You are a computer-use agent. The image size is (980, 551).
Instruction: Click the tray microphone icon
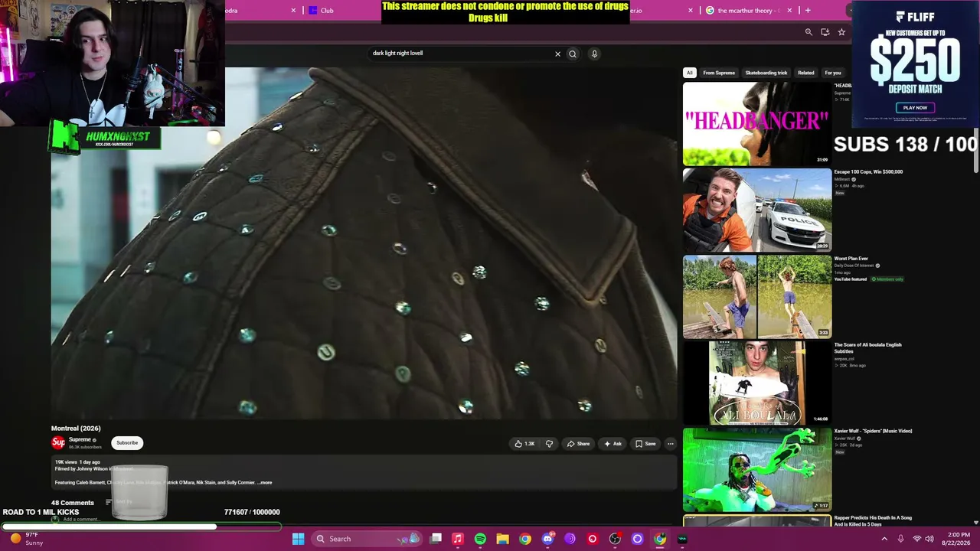point(901,539)
